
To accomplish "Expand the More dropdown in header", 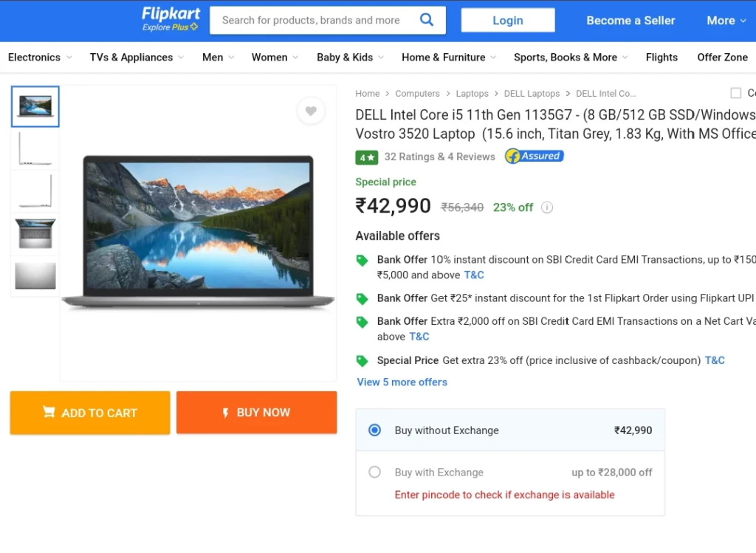I will click(x=726, y=20).
